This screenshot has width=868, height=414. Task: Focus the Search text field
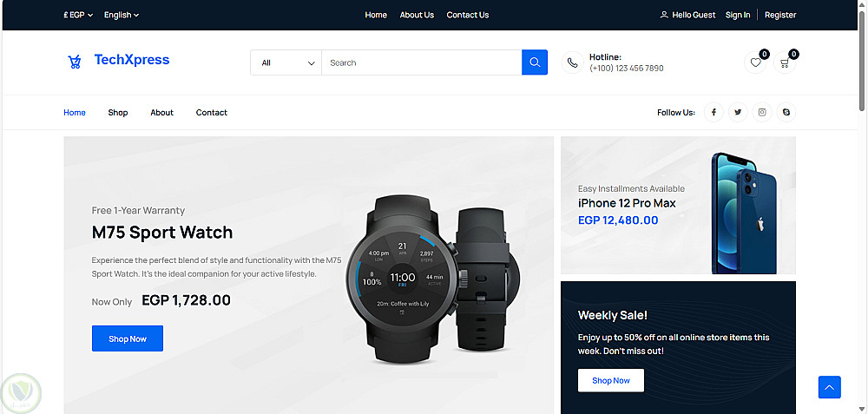421,62
